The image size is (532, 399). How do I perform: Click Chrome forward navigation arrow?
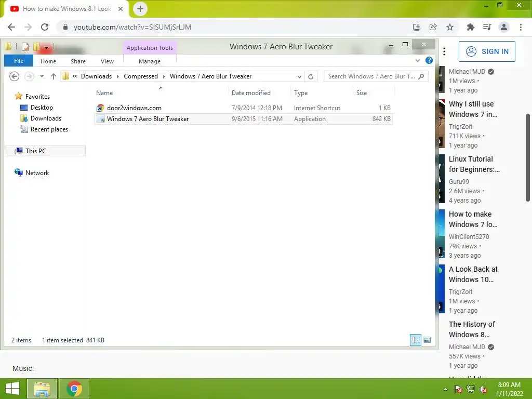[28, 27]
